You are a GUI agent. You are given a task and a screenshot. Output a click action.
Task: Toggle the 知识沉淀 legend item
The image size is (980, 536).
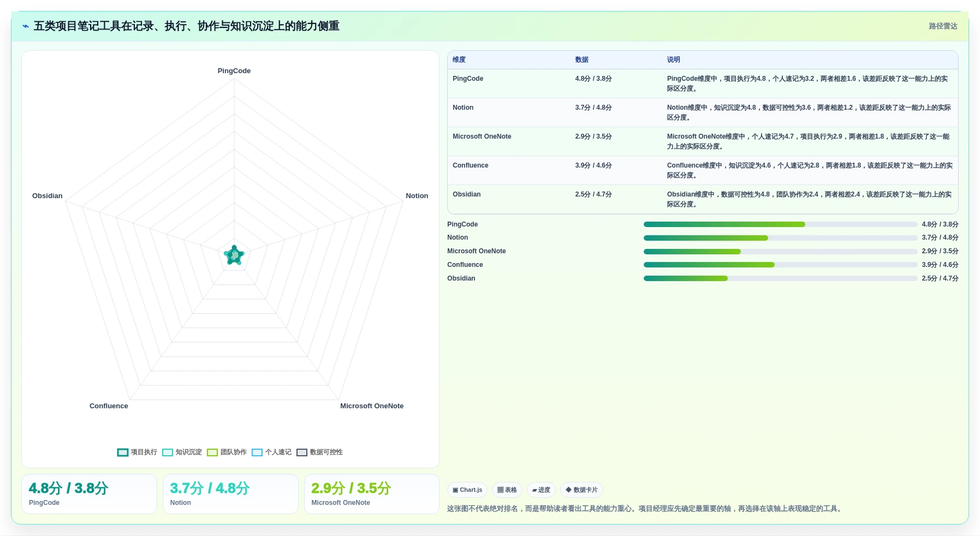[x=182, y=452]
